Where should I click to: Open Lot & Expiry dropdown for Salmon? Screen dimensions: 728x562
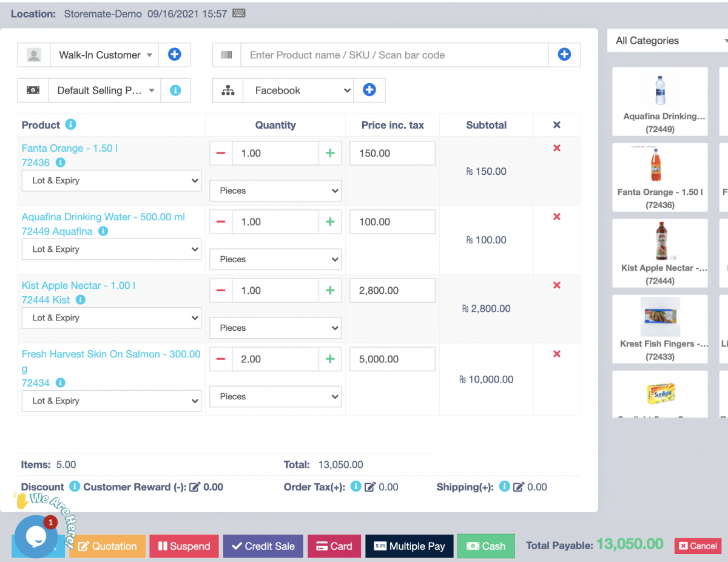112,401
